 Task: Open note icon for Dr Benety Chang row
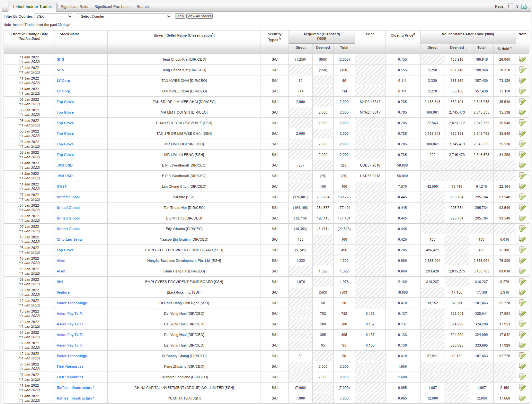(x=522, y=356)
